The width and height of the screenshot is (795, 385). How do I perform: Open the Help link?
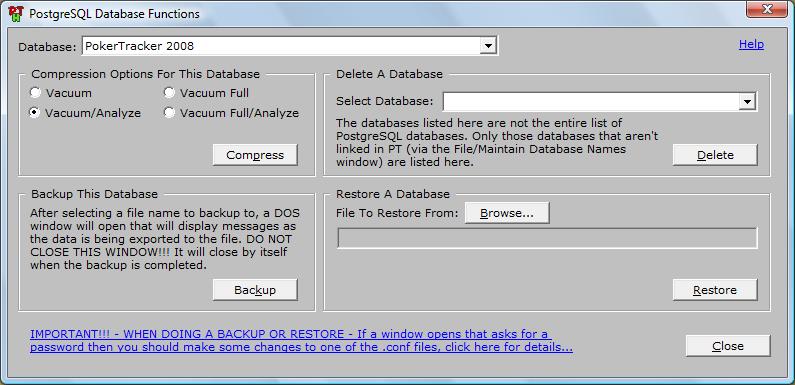[751, 44]
